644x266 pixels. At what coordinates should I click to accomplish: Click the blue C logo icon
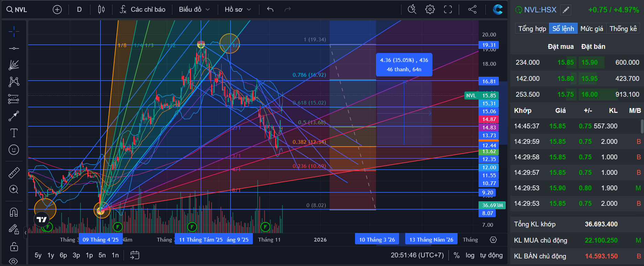(x=497, y=10)
